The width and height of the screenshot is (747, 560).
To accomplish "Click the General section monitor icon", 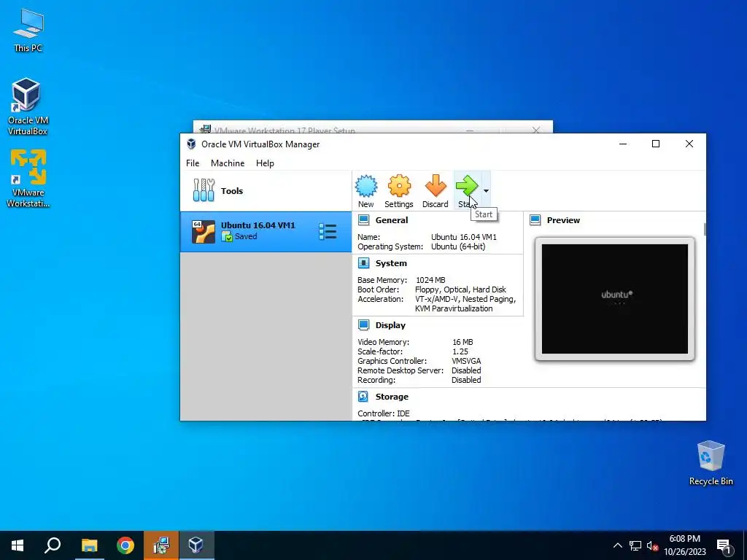I will [363, 220].
